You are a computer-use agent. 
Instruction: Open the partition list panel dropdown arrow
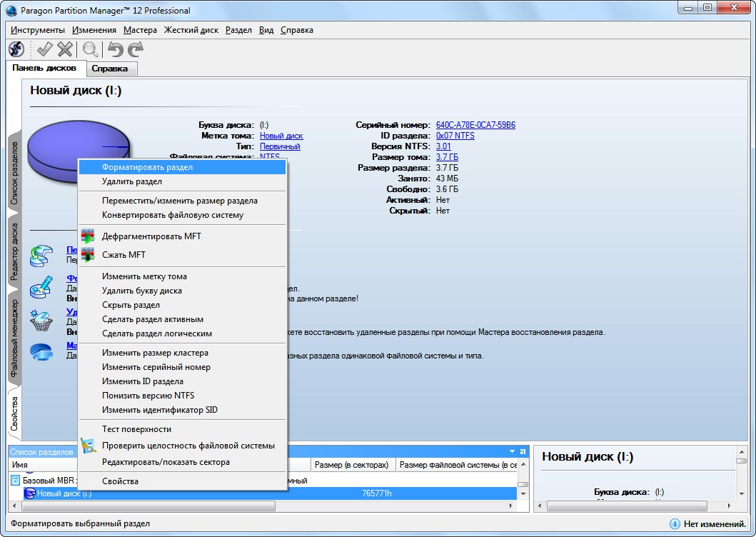512,451
